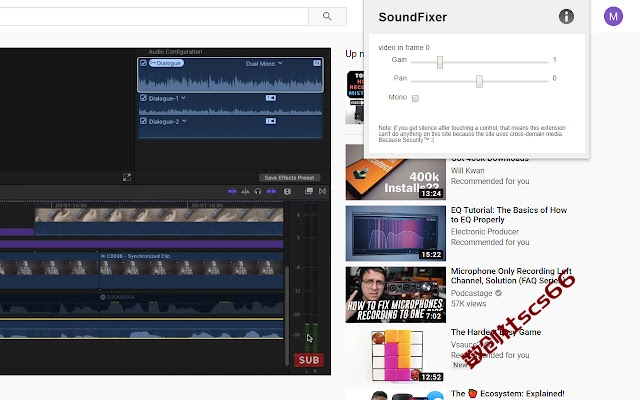640x400 pixels.
Task: Open the Will Kwan channel name
Action: (x=467, y=171)
